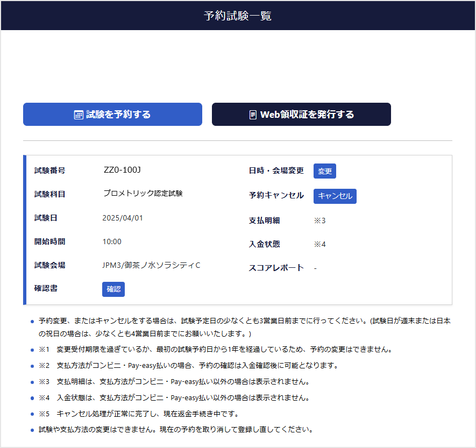Click the calendar icon on 試験を予約する
The image size is (476, 448).
click(x=79, y=115)
